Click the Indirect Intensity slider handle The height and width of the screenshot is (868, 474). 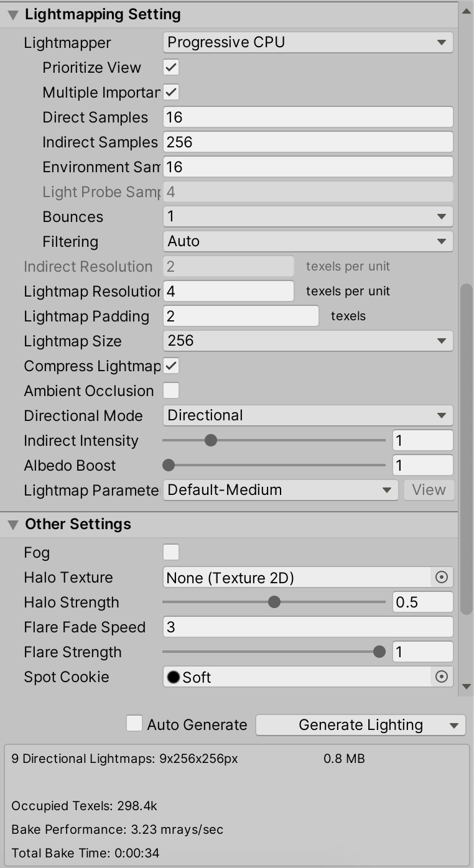click(211, 440)
